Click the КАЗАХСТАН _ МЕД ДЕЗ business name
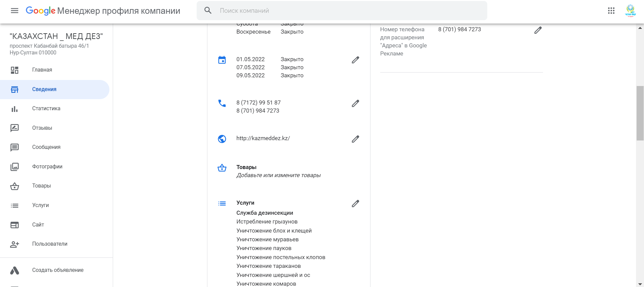The width and height of the screenshot is (644, 287). [x=56, y=36]
